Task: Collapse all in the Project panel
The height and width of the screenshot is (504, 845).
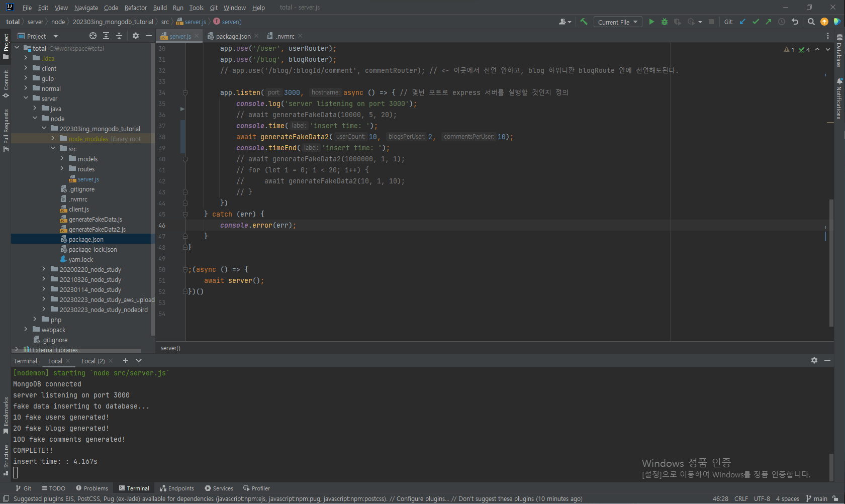Action: pos(119,36)
